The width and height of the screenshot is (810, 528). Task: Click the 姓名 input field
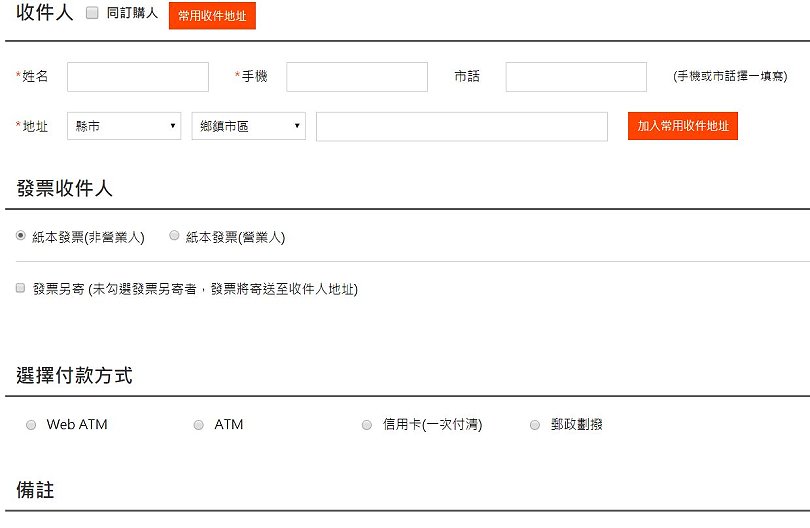point(138,77)
